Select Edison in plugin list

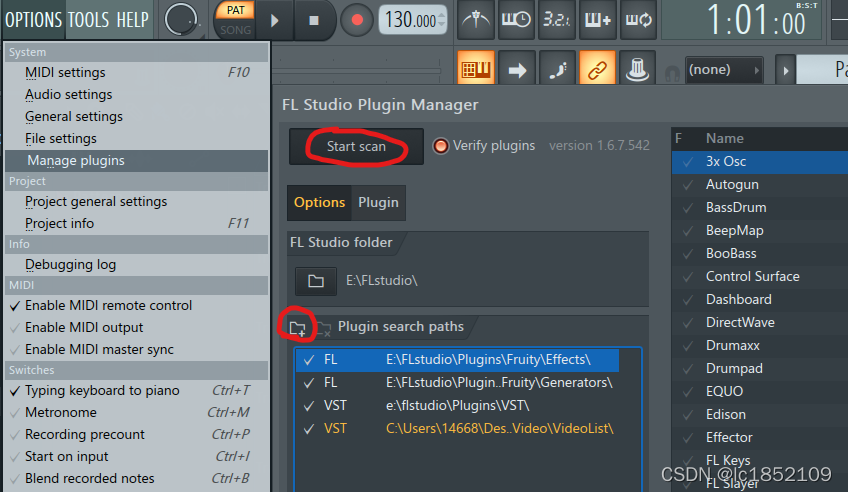click(760, 415)
